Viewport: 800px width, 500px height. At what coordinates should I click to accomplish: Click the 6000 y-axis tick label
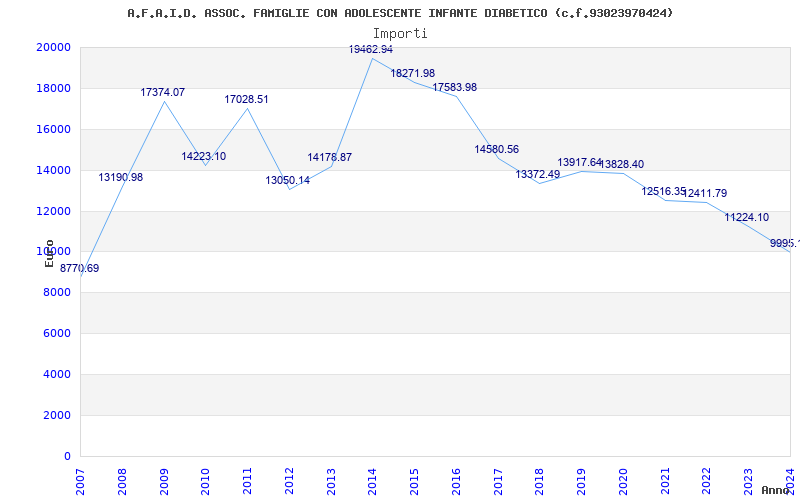pos(56,333)
